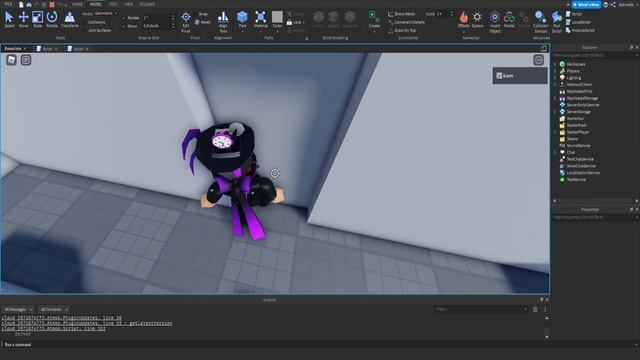
Task: Add Effects from the Gameplay group
Action: click(x=464, y=19)
